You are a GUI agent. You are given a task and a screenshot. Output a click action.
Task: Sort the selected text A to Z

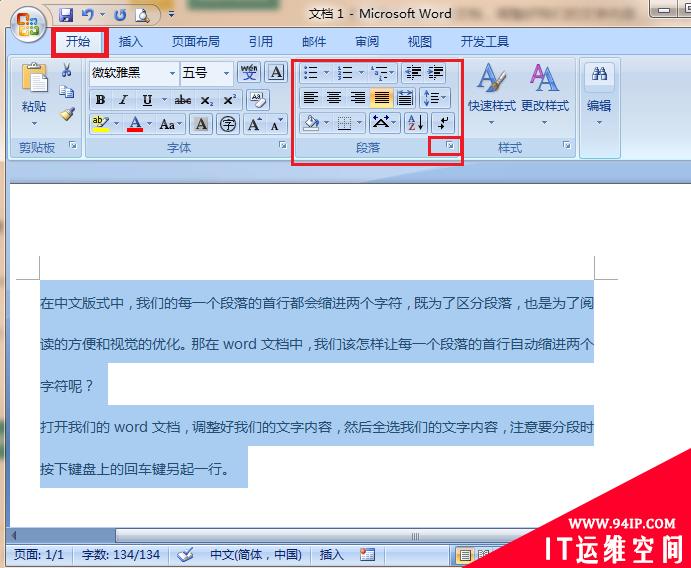pyautogui.click(x=415, y=123)
